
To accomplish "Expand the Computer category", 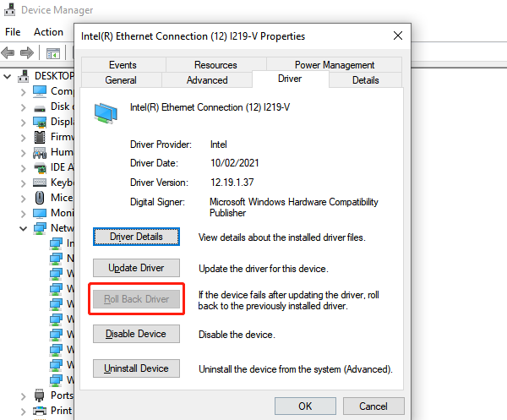I will pos(24,92).
